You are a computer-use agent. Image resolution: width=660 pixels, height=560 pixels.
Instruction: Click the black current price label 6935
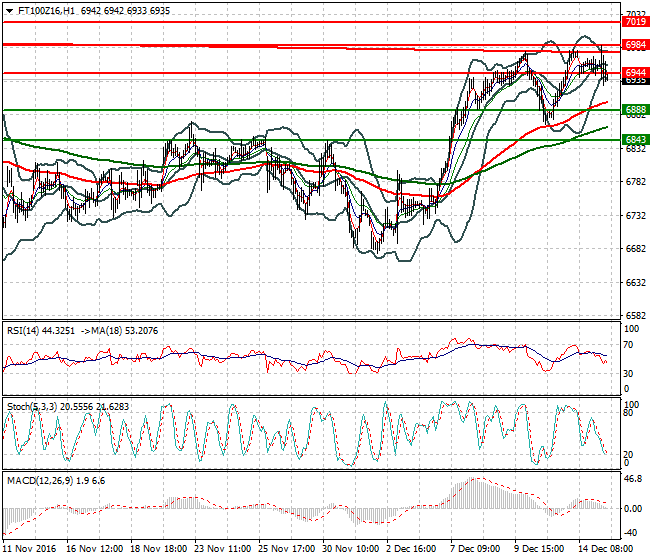click(x=636, y=80)
